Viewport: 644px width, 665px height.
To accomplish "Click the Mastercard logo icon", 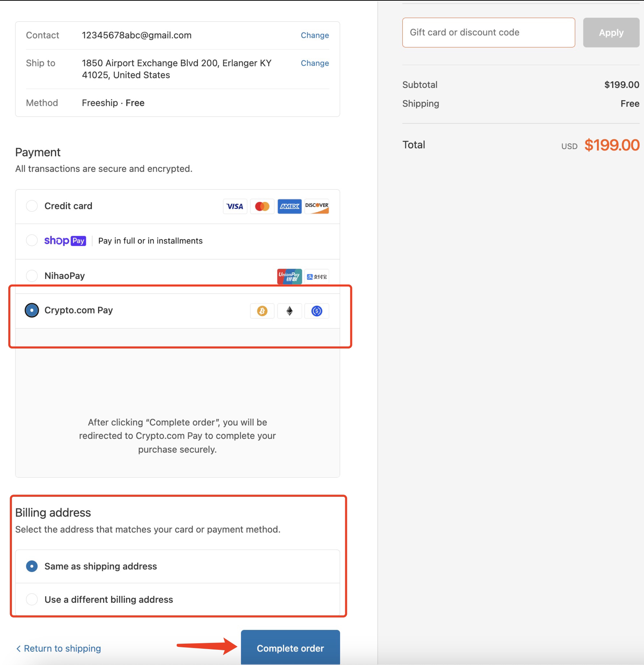I will (262, 206).
